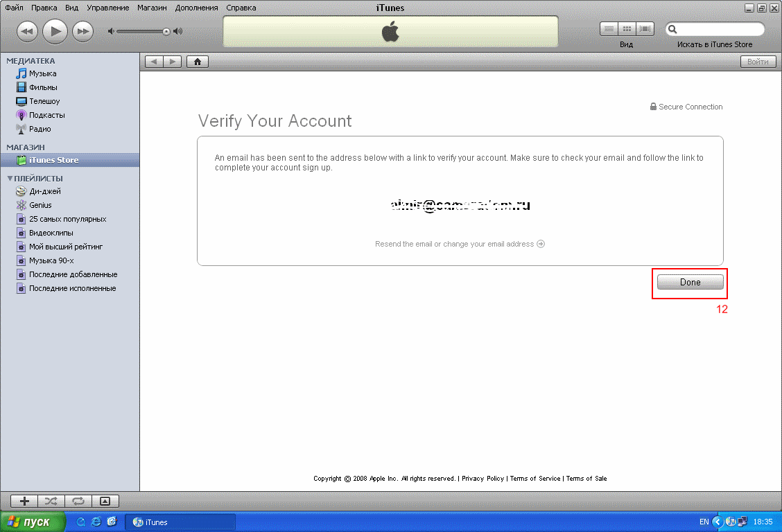Click the Play button
Image resolution: width=782 pixels, height=532 pixels.
(x=55, y=30)
